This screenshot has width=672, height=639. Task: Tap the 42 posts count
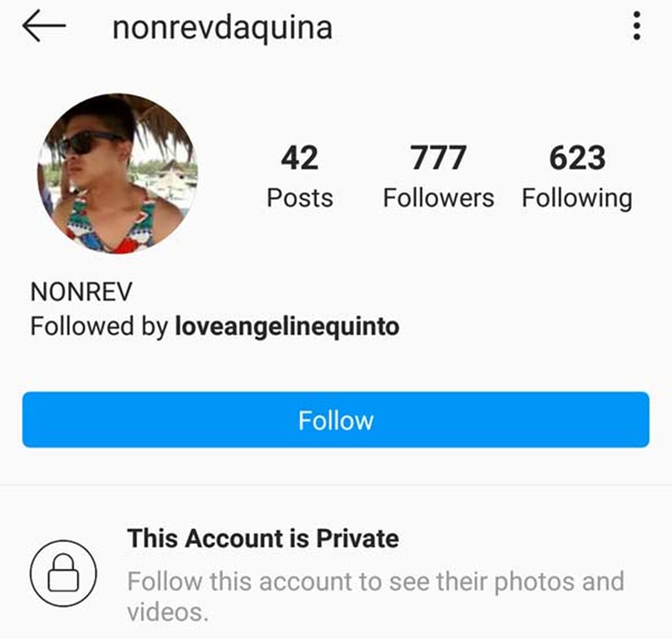pos(299,158)
